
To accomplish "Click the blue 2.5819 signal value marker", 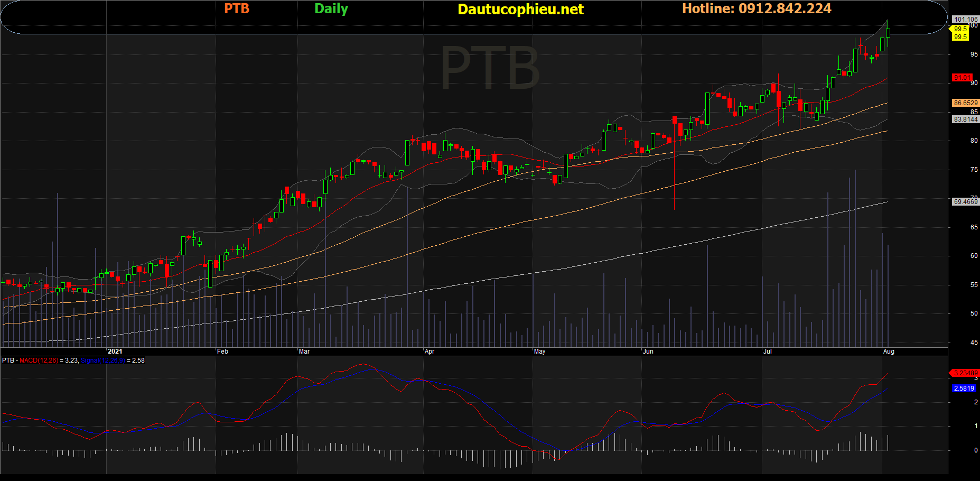I will pyautogui.click(x=964, y=388).
